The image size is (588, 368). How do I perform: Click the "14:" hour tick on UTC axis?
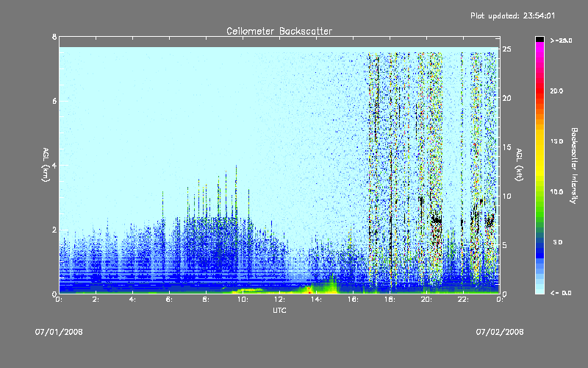316,300
